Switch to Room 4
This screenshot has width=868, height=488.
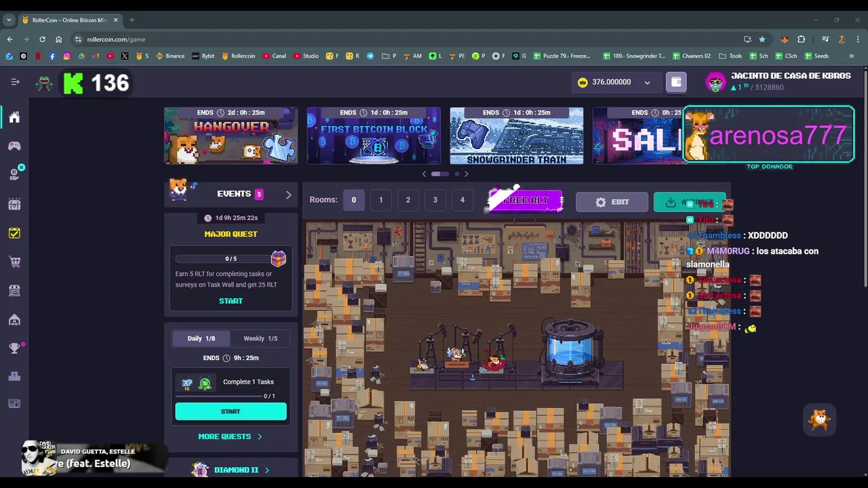(462, 200)
